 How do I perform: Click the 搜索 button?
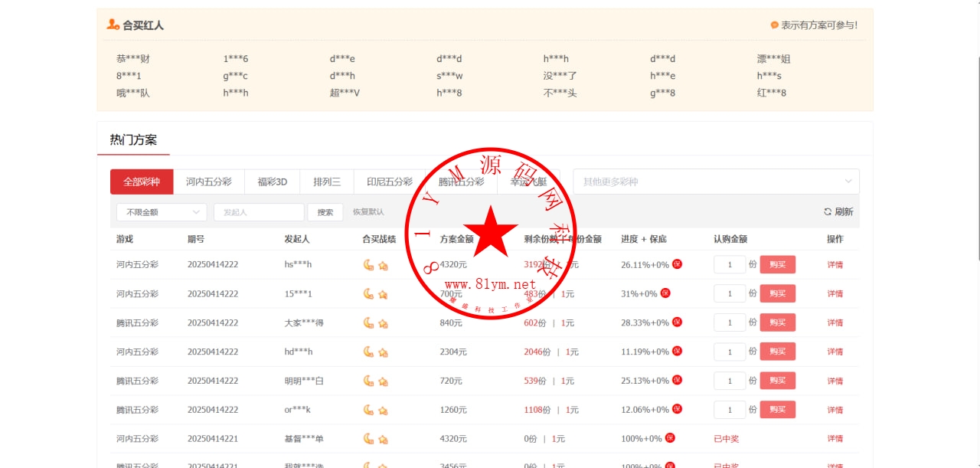pyautogui.click(x=325, y=212)
